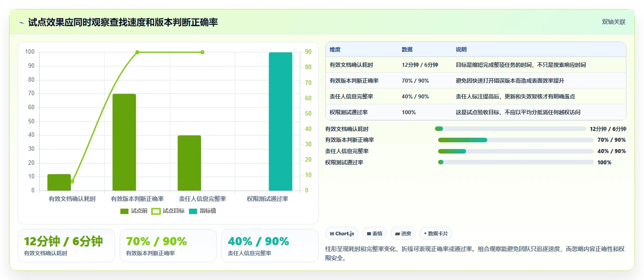Click the line point above 责任人信息完整率 bar

click(x=202, y=52)
